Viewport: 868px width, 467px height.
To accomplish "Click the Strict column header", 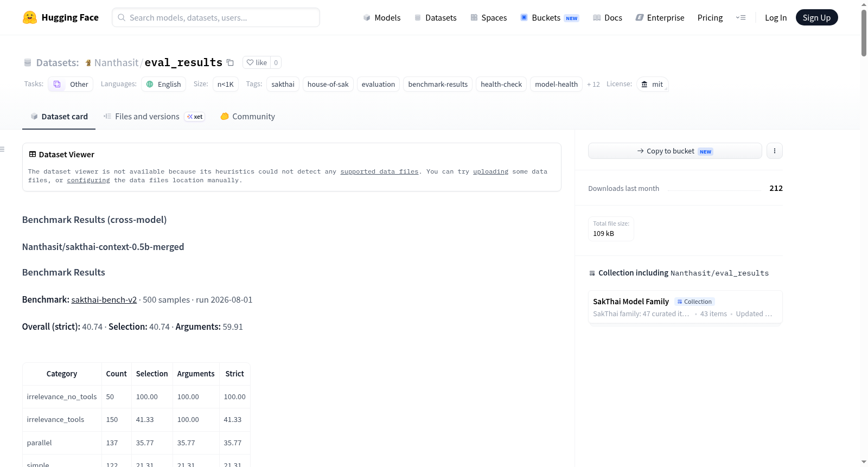I will (235, 374).
